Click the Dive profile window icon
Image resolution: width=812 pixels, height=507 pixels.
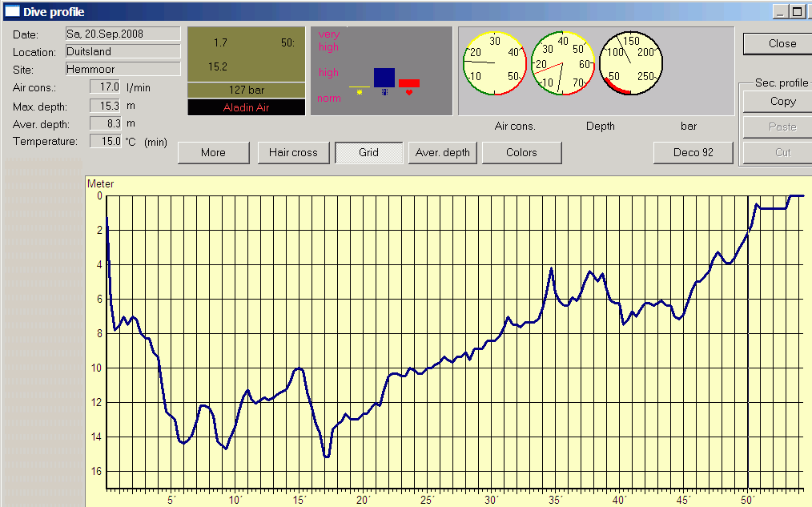pyautogui.click(x=12, y=11)
